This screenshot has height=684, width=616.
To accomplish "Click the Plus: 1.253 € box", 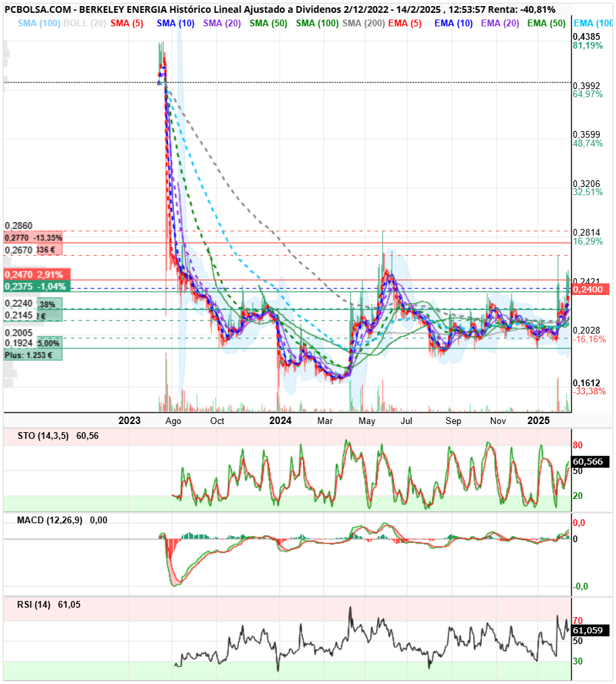I will (32, 355).
